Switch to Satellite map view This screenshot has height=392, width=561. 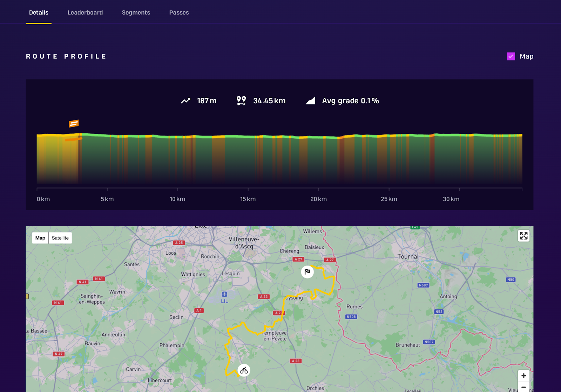click(x=60, y=238)
